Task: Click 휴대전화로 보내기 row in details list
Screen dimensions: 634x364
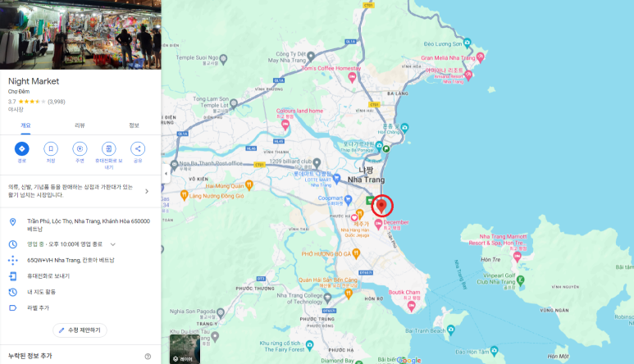Action: [80, 276]
